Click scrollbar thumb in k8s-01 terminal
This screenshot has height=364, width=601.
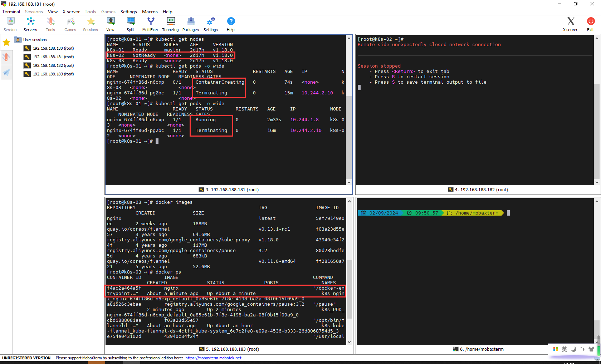click(x=349, y=138)
